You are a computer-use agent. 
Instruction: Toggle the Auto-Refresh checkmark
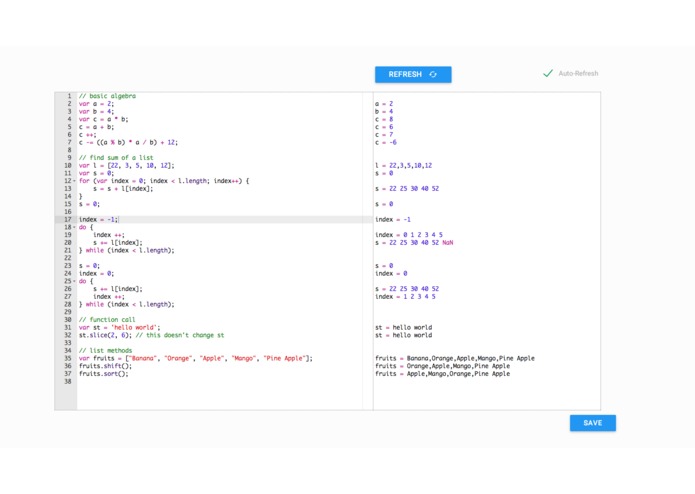(x=548, y=73)
